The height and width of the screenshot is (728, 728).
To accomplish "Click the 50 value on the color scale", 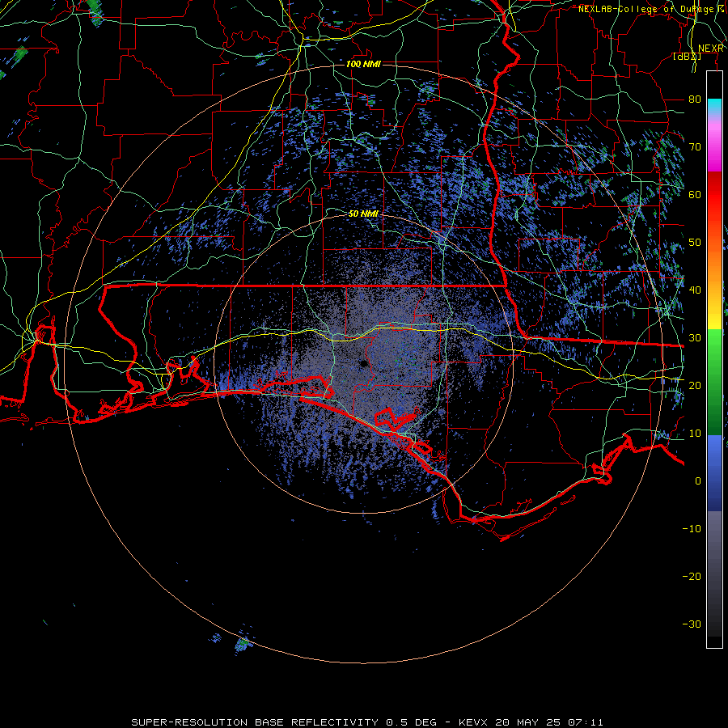I will click(x=695, y=243).
